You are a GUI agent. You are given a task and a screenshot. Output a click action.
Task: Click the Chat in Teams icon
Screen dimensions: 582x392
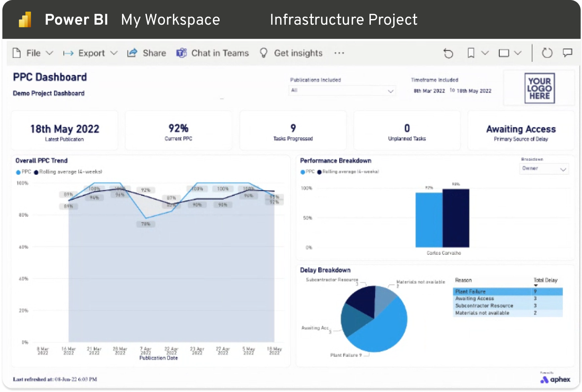point(182,53)
